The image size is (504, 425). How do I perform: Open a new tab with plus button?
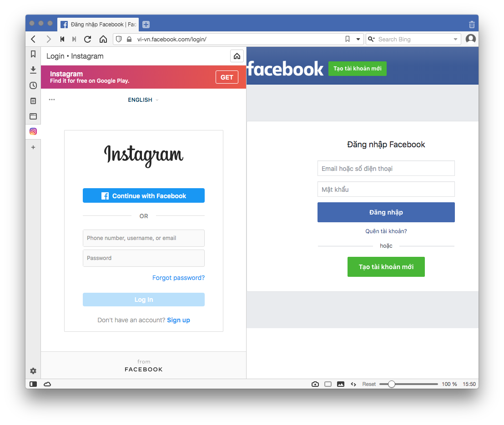pos(146,25)
